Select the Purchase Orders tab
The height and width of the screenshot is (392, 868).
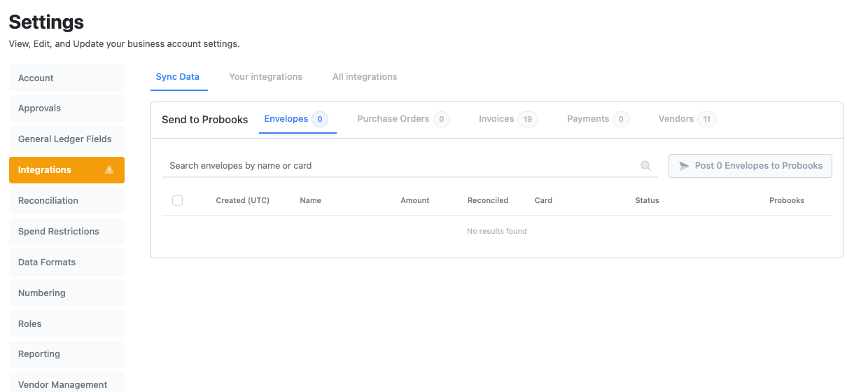(403, 119)
